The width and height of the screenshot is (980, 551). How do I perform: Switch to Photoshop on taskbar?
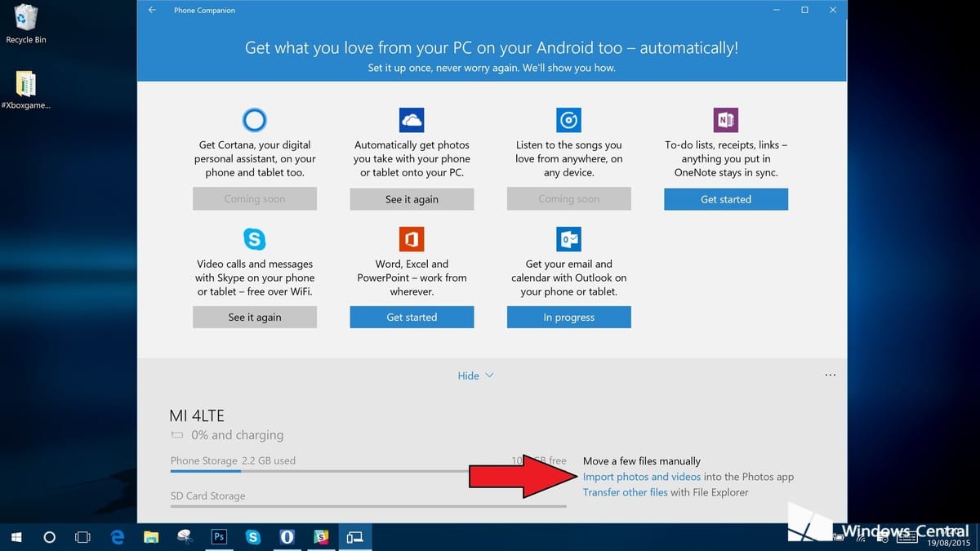click(x=219, y=537)
